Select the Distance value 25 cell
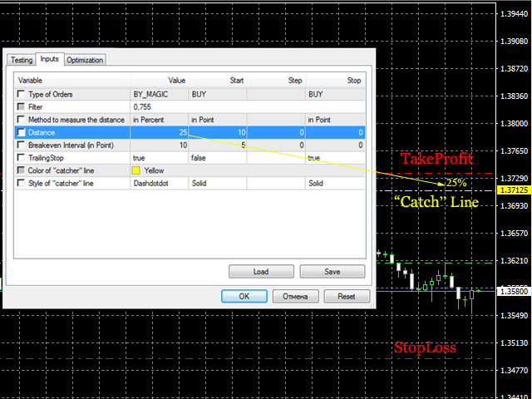The height and width of the screenshot is (399, 532). tap(160, 132)
